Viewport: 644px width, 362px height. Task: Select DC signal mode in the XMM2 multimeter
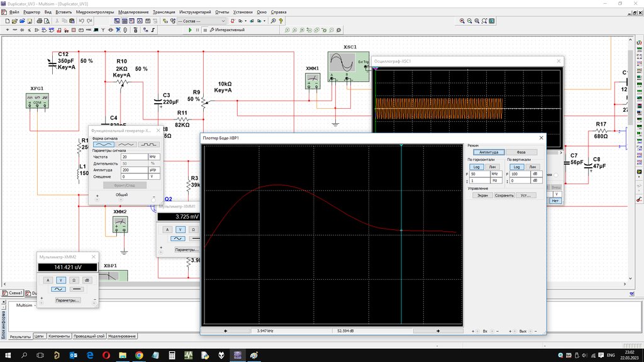click(76, 289)
